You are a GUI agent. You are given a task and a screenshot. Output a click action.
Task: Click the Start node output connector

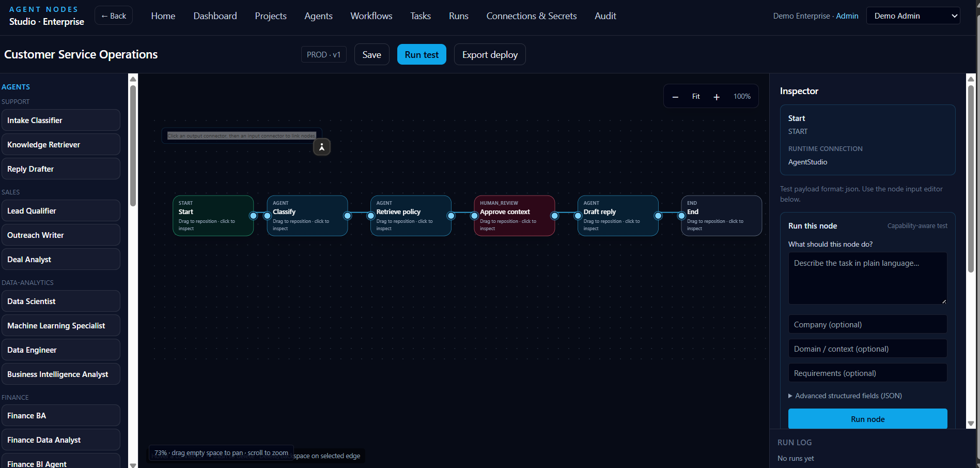pyautogui.click(x=253, y=216)
